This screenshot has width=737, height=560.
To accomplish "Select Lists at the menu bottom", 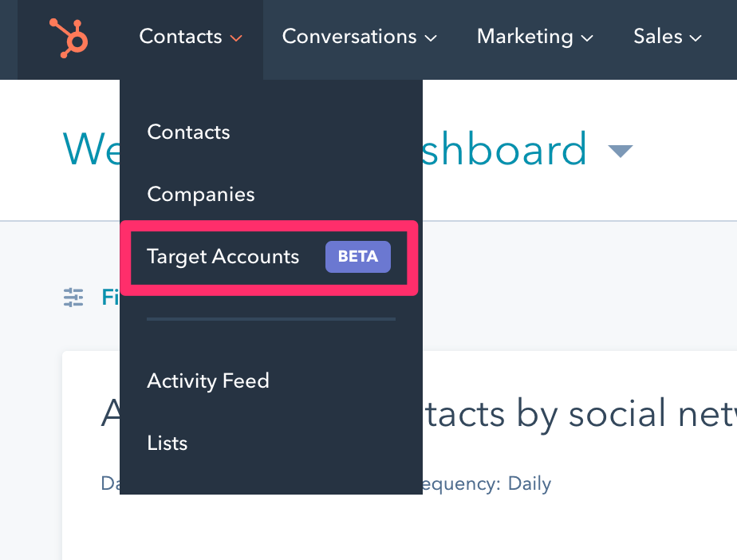I will pos(167,443).
